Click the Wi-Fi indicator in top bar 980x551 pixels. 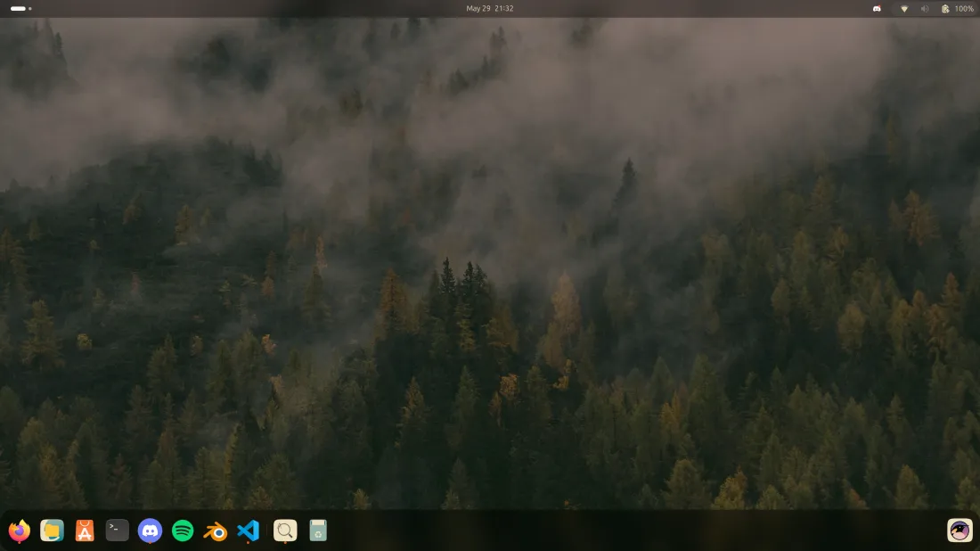(x=903, y=9)
